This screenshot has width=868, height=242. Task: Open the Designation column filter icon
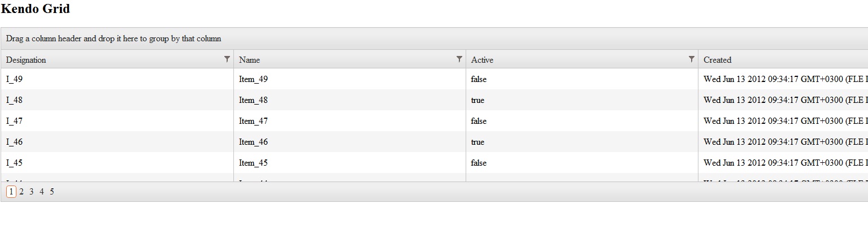[x=227, y=59]
